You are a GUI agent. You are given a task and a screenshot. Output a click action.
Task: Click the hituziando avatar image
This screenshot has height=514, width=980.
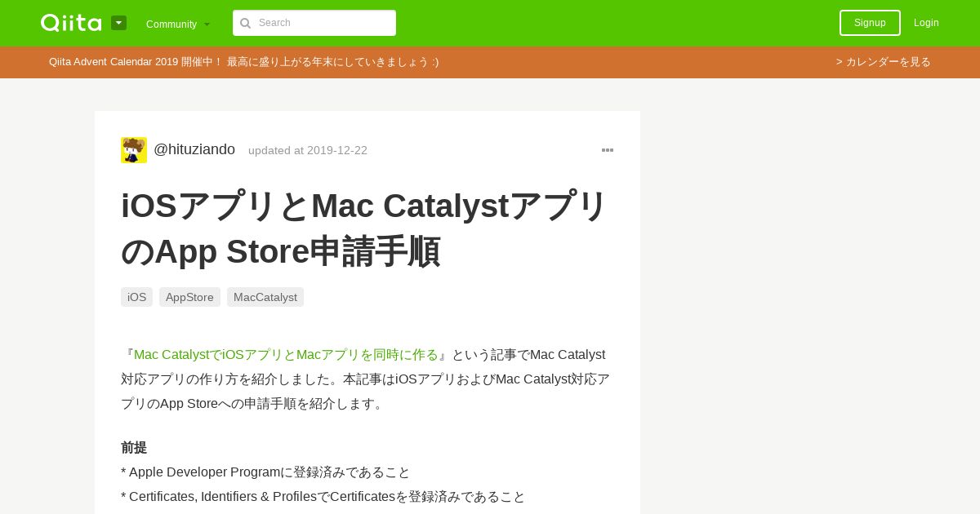point(134,150)
